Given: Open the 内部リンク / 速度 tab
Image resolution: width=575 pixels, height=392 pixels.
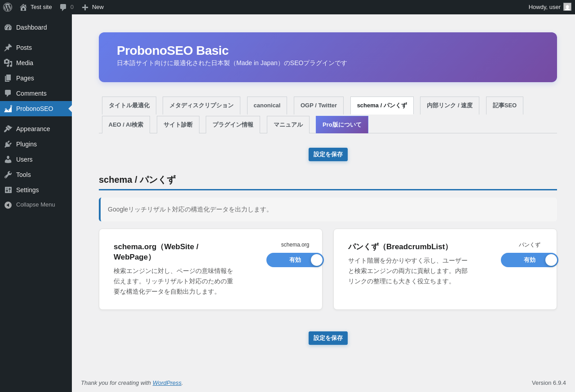Looking at the screenshot, I should click(450, 106).
